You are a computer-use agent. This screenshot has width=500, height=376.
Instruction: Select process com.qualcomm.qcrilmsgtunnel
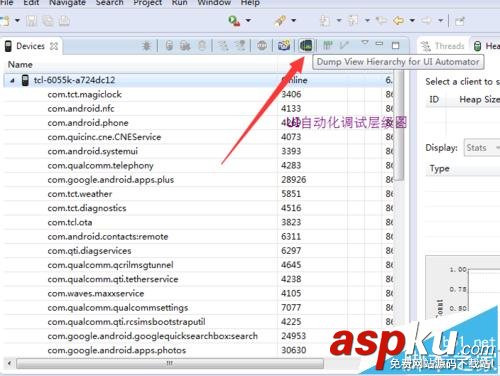[110, 265]
